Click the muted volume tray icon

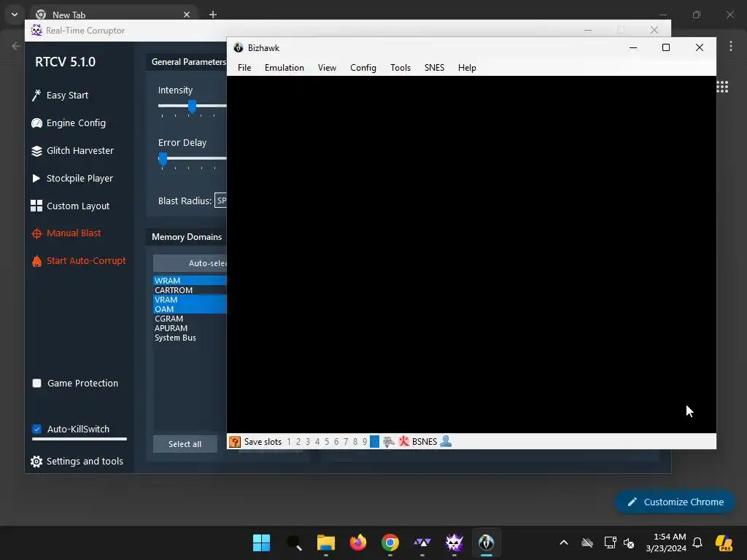[629, 542]
